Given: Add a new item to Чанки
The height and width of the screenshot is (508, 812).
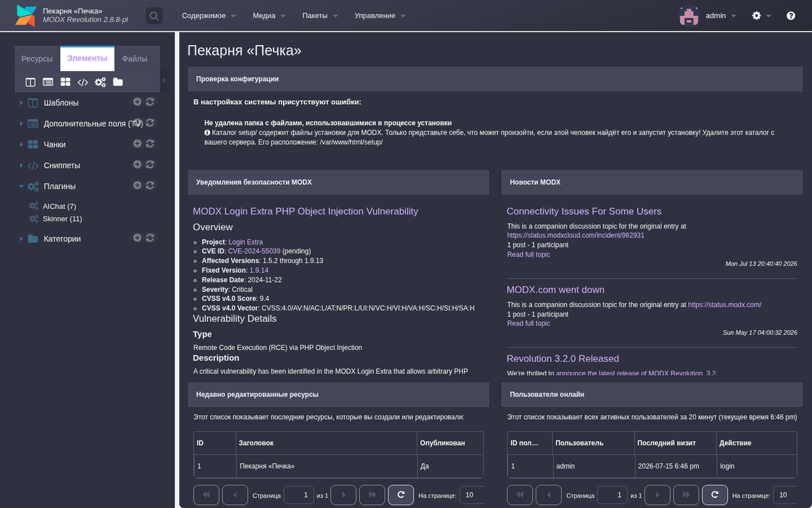Looking at the screenshot, I should (x=137, y=144).
